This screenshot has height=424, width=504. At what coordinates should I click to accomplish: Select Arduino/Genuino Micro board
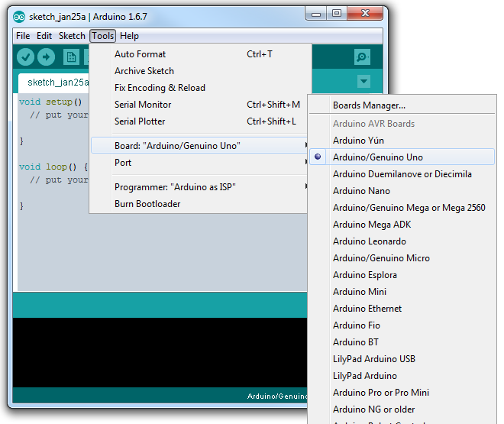coord(402,257)
